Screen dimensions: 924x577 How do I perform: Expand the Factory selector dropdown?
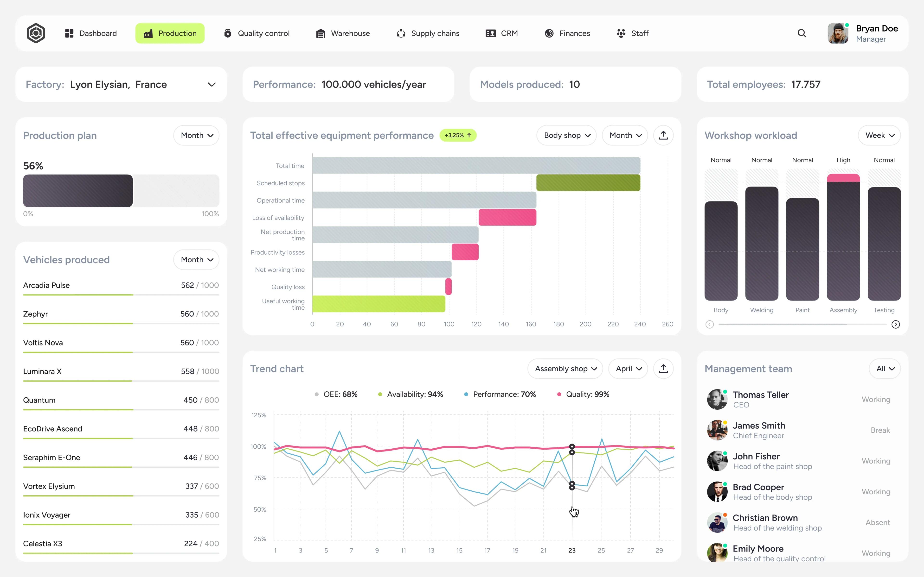(x=212, y=84)
